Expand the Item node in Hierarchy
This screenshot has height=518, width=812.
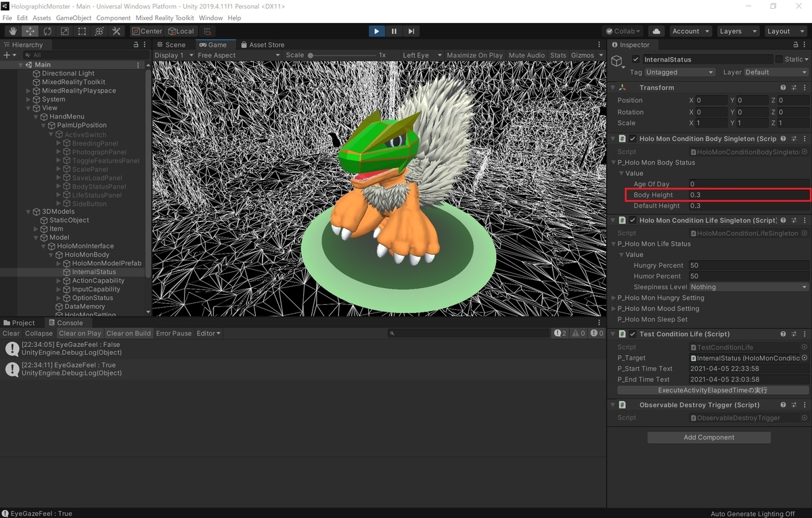click(x=37, y=229)
